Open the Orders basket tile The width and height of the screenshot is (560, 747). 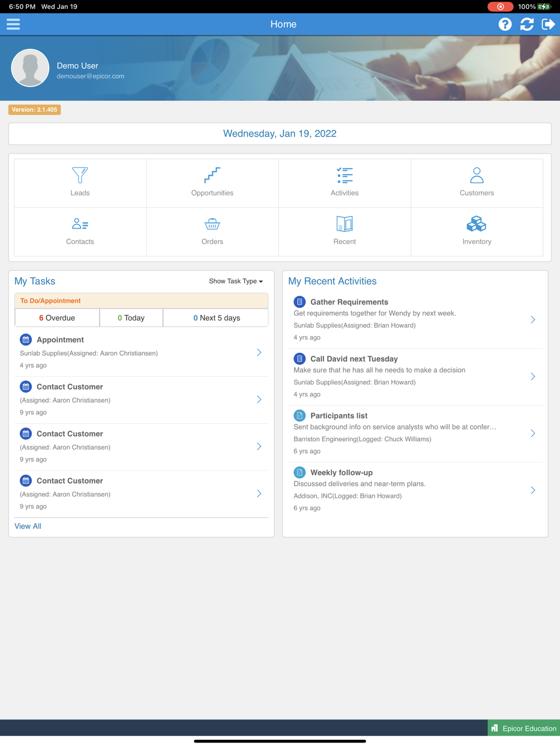(212, 232)
